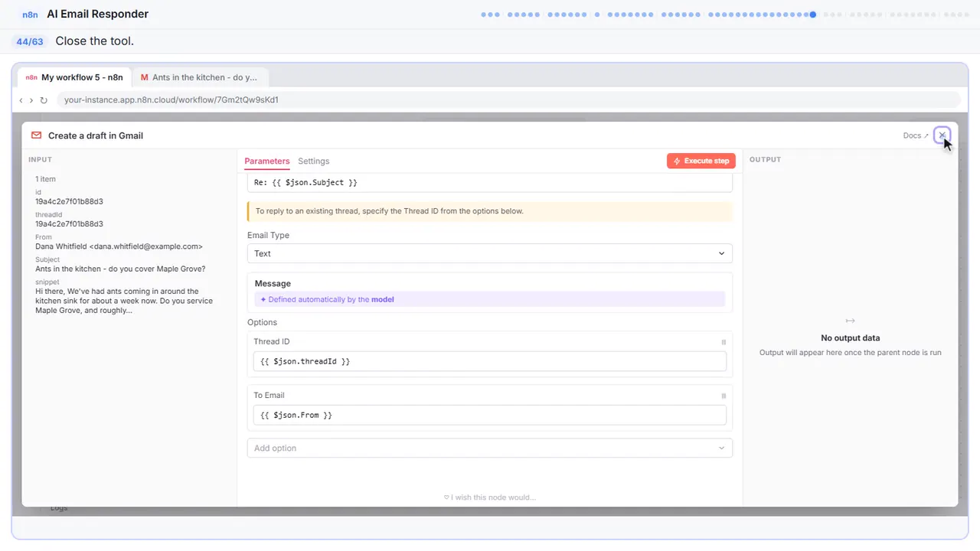Open the Email Type dropdown showing Text
The image size is (980, 551).
coord(490,253)
